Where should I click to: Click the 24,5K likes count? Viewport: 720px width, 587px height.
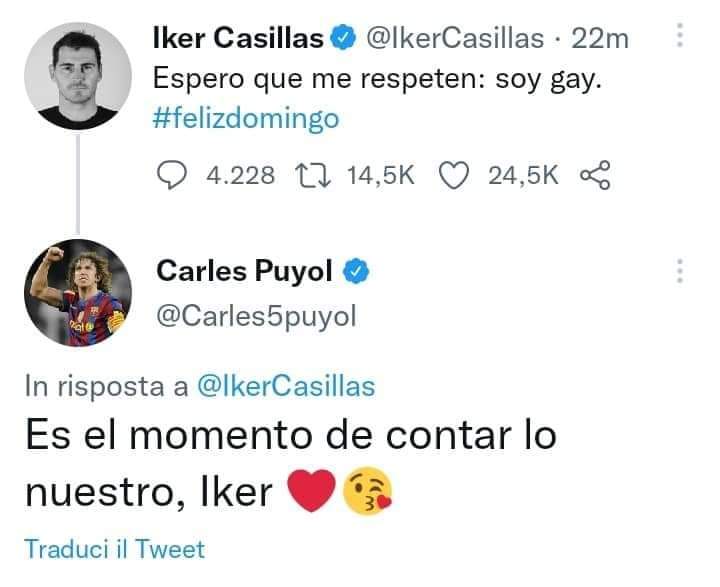click(x=523, y=176)
